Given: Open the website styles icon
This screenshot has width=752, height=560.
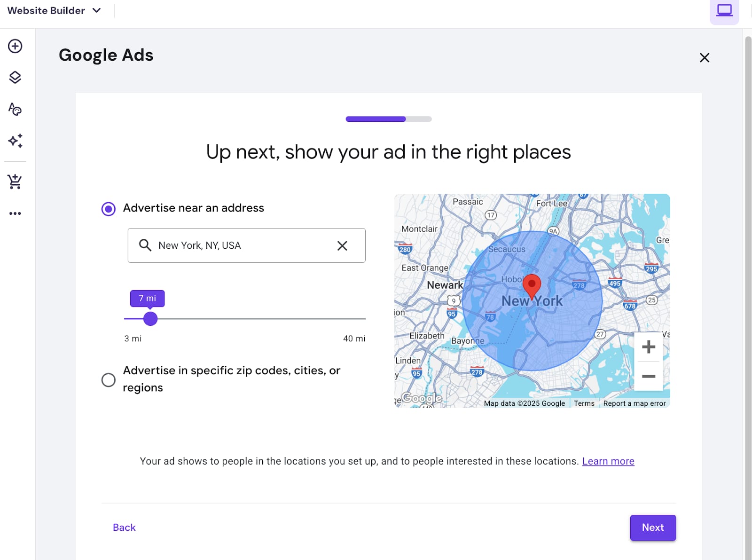Looking at the screenshot, I should 15,109.
